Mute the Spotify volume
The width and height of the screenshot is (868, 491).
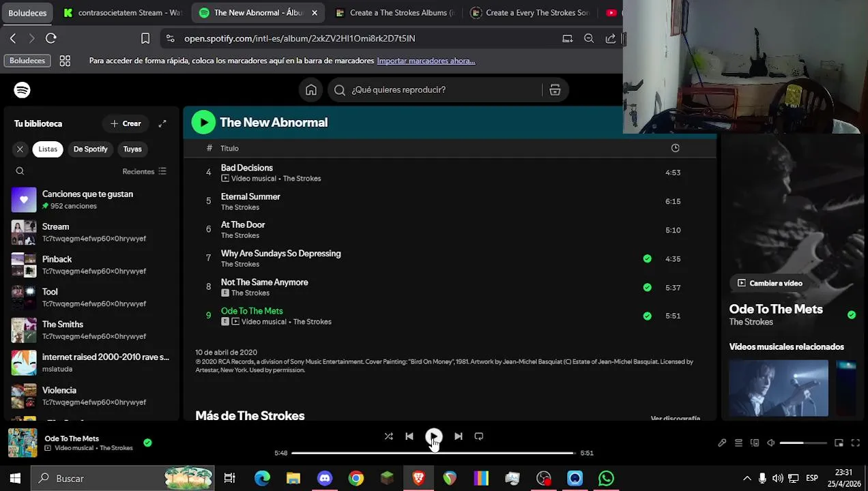click(770, 443)
